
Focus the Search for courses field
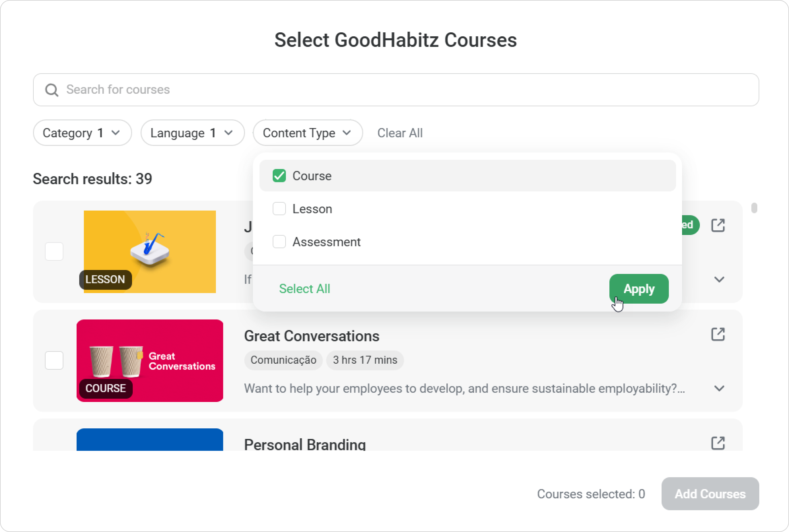[396, 90]
